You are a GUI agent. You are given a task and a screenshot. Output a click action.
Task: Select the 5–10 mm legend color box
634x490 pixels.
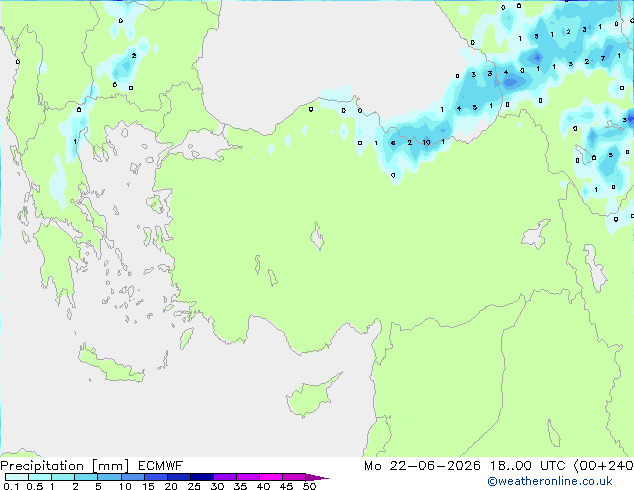click(109, 477)
